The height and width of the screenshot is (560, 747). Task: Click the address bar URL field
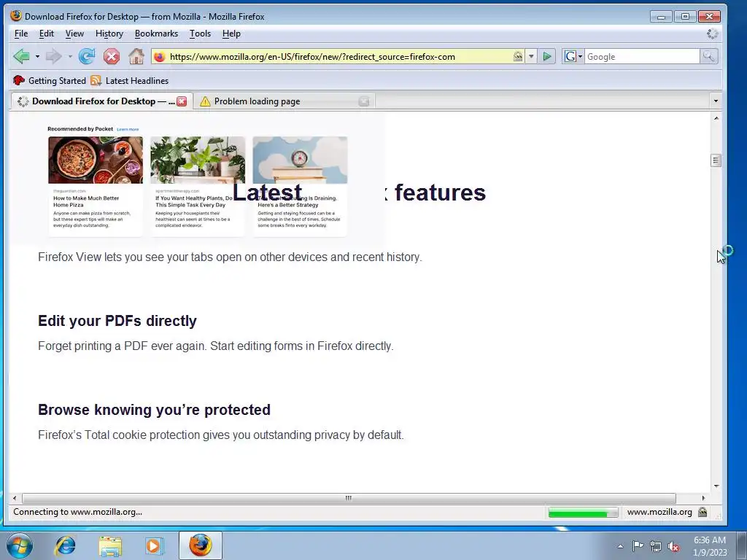pyautogui.click(x=338, y=57)
